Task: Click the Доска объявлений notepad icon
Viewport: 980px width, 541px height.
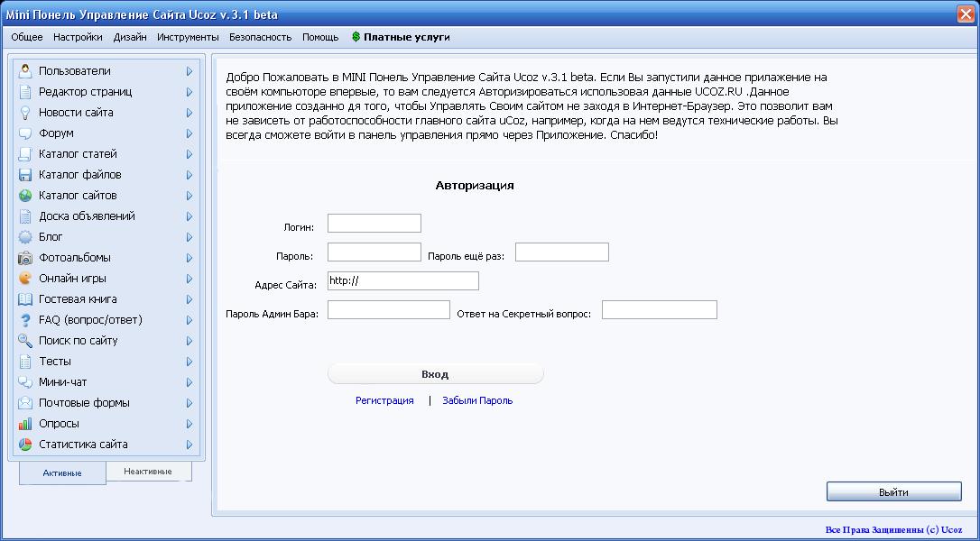Action: coord(25,216)
